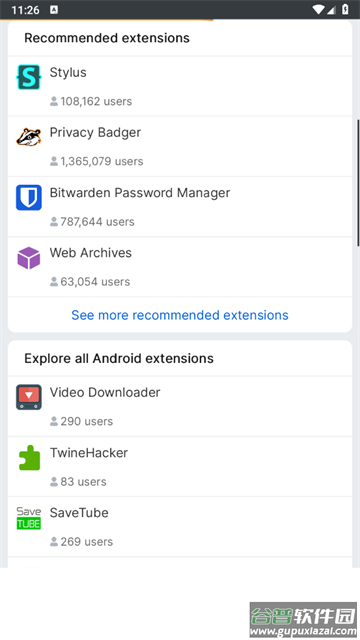Select the Bitwarden shield icon
360x640 pixels.
click(x=29, y=197)
